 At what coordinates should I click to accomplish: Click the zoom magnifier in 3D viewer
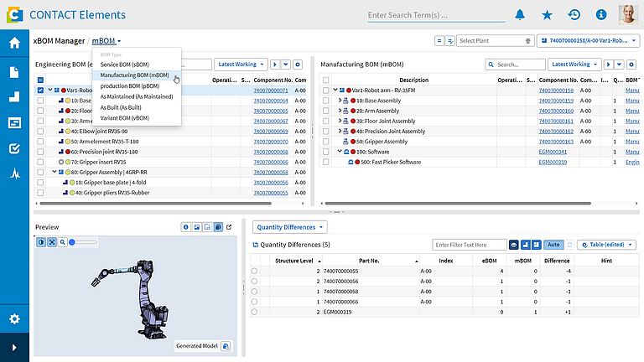[62, 242]
